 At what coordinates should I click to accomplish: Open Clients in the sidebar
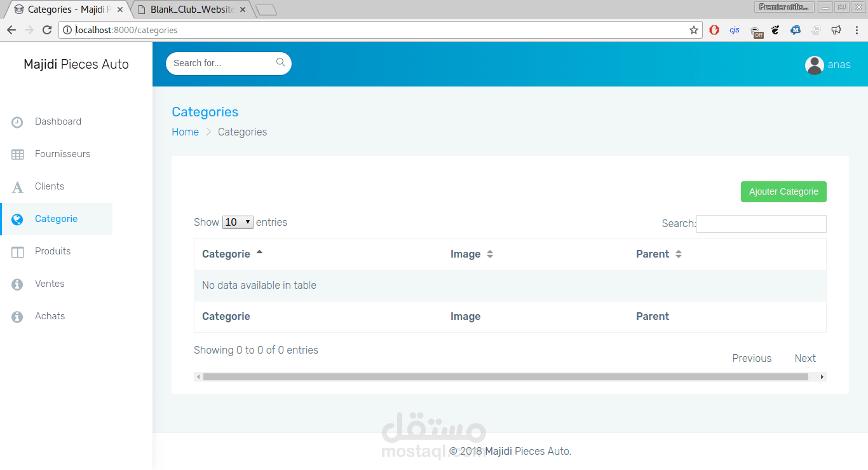coord(50,186)
